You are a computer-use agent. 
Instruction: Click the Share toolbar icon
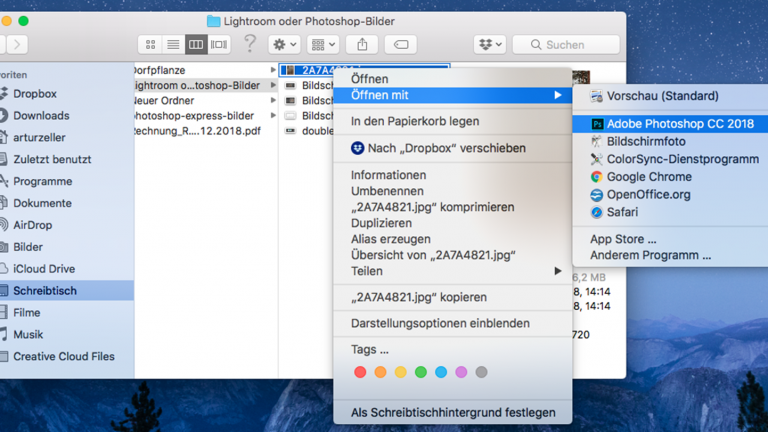pyautogui.click(x=362, y=45)
